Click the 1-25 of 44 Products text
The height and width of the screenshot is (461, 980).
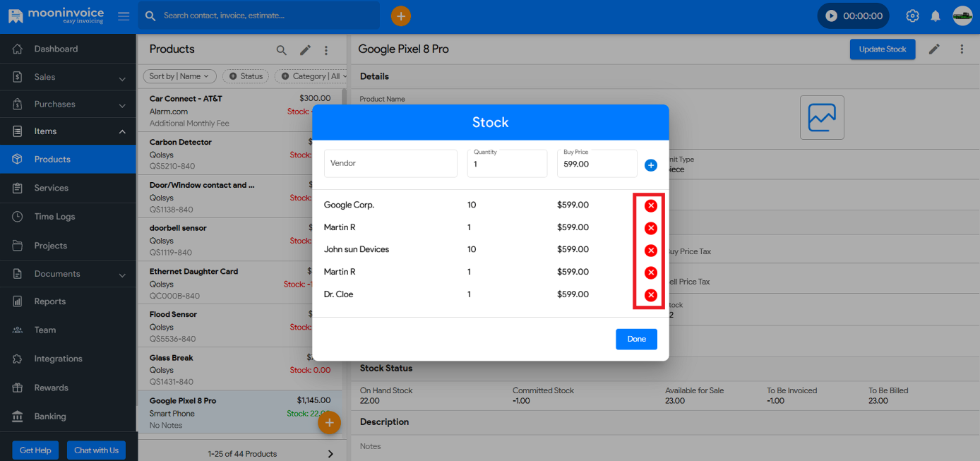click(242, 453)
